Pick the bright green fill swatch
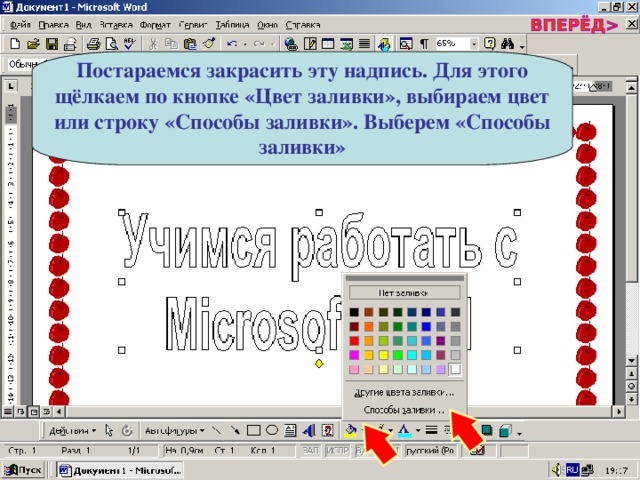 pyautogui.click(x=398, y=355)
